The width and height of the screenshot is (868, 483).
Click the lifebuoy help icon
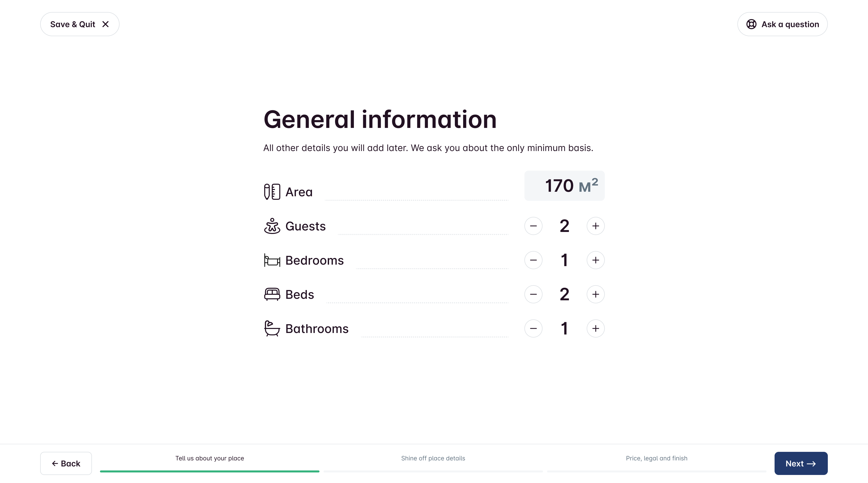(751, 24)
